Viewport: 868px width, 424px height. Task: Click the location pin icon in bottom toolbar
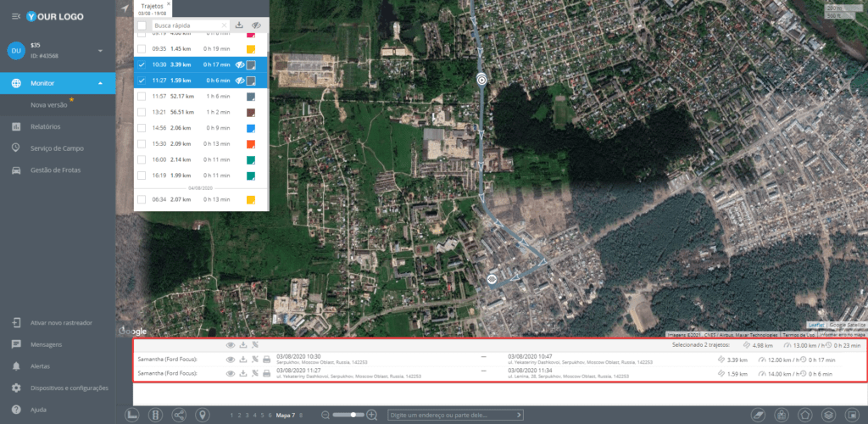pyautogui.click(x=203, y=415)
